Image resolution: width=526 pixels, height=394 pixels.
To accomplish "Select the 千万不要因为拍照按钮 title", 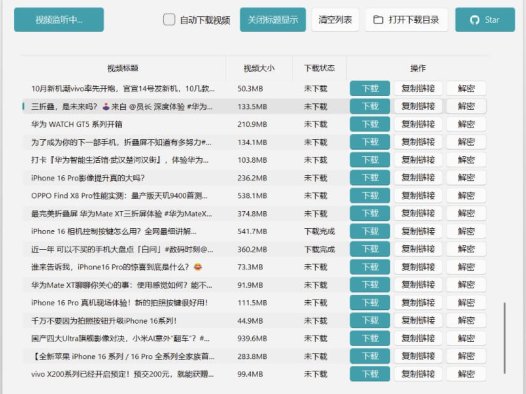I will click(x=104, y=321).
